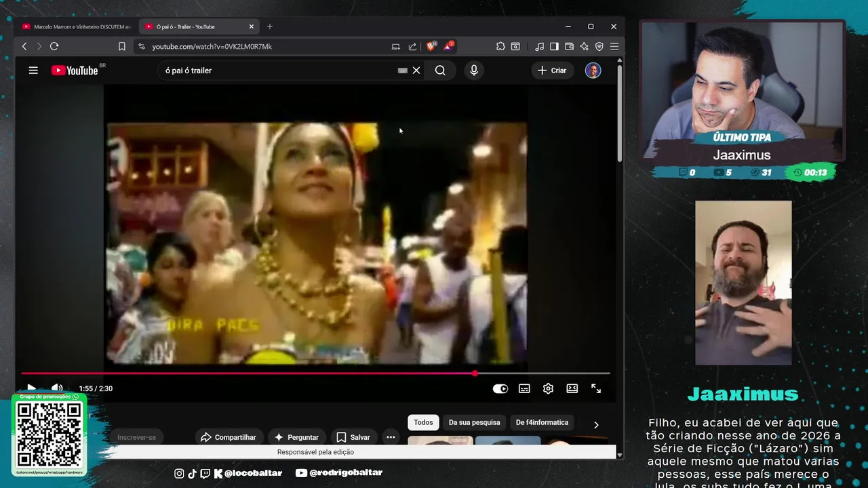Open browser extensions puzzle icon
Screen dimensions: 868x488
[500, 46]
